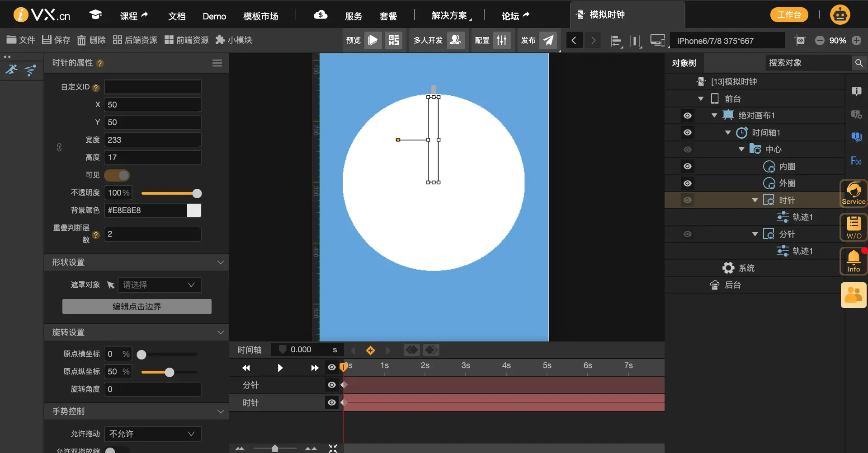The height and width of the screenshot is (453, 868).
Task: Click the publish paper-plane icon
Action: pos(548,40)
